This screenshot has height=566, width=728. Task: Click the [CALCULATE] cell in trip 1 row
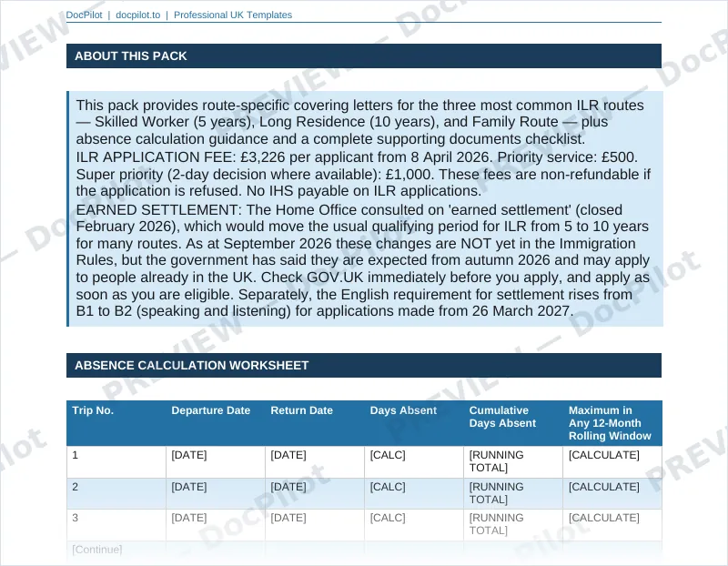pyautogui.click(x=612, y=462)
